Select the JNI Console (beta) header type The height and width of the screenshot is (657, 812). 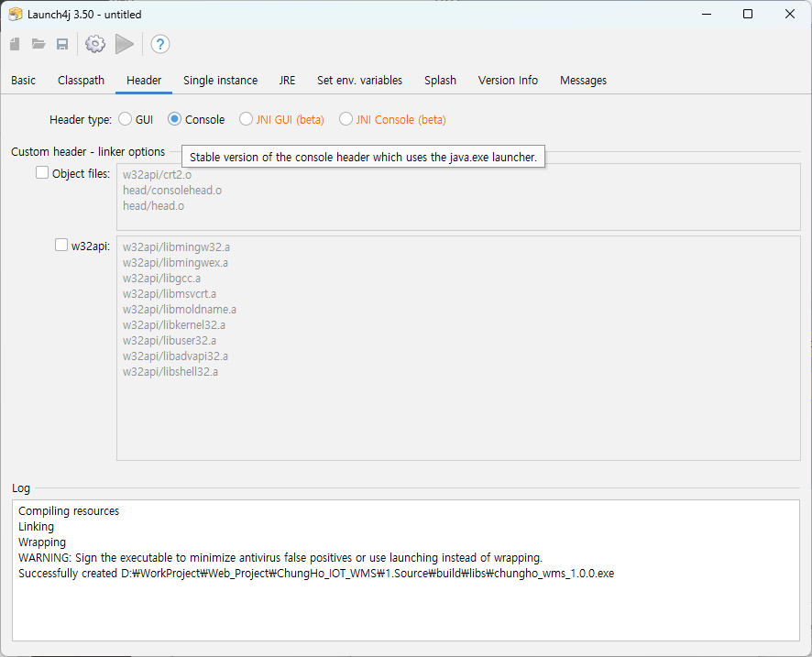[346, 118]
